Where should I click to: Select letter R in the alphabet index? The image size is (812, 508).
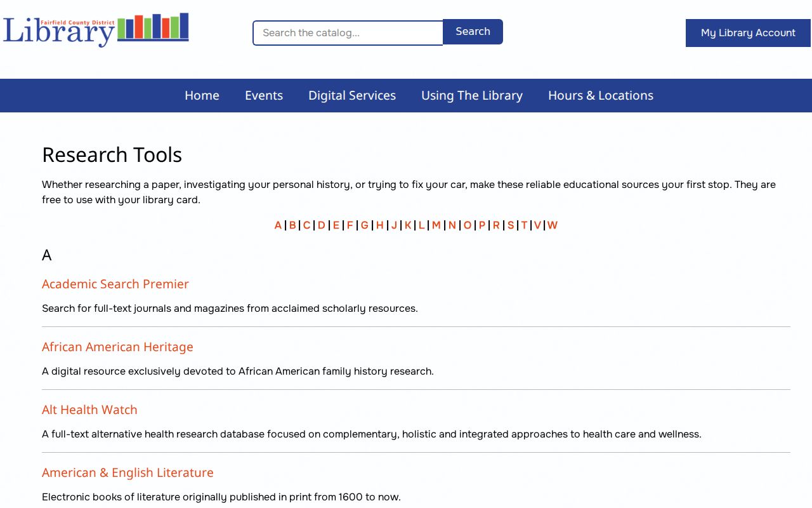coord(496,225)
